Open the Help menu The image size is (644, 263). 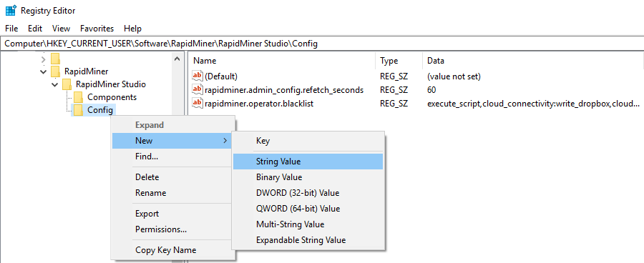tap(132, 29)
